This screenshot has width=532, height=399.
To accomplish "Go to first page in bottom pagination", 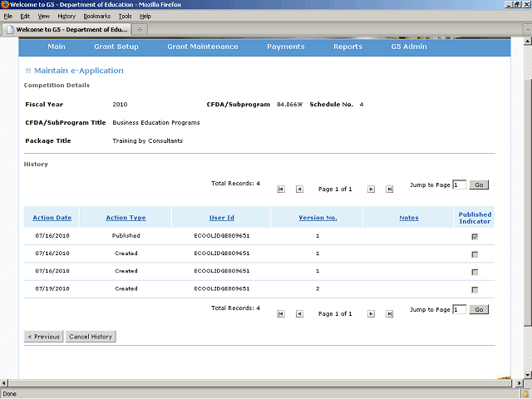I will (281, 313).
